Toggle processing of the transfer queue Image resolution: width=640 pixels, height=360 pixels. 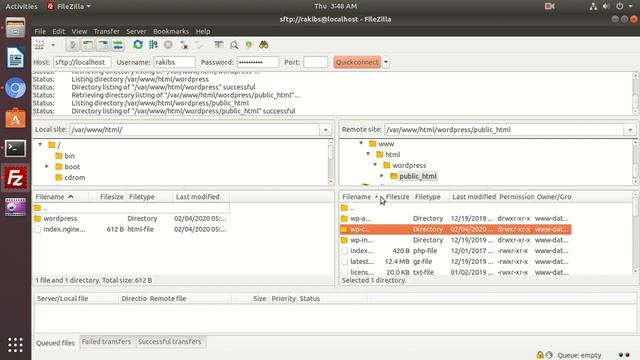[x=153, y=45]
